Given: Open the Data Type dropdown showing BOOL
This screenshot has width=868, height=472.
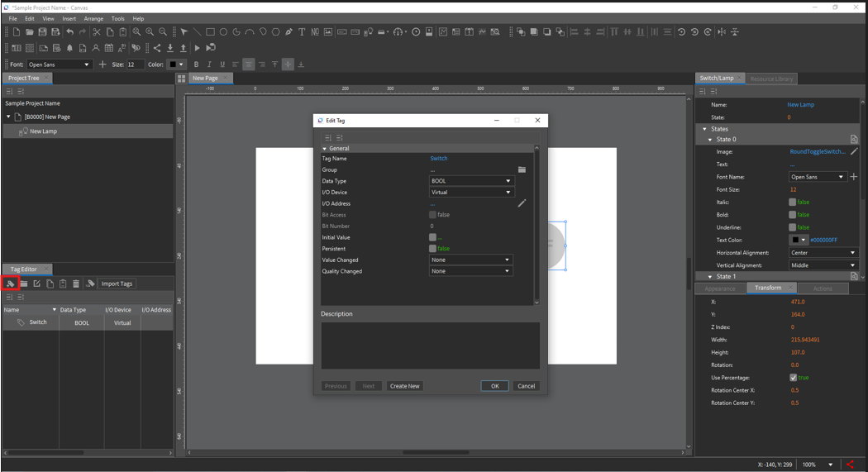Looking at the screenshot, I should [x=471, y=181].
